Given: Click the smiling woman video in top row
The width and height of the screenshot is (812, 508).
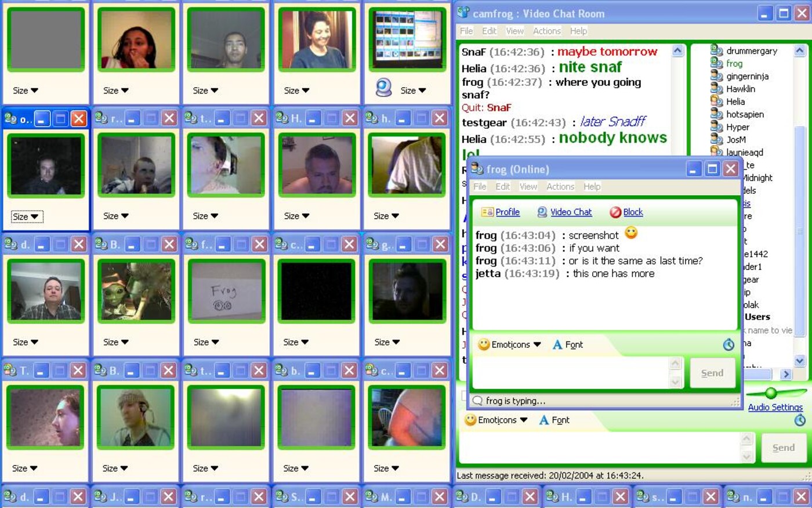Looking at the screenshot, I should [x=317, y=39].
